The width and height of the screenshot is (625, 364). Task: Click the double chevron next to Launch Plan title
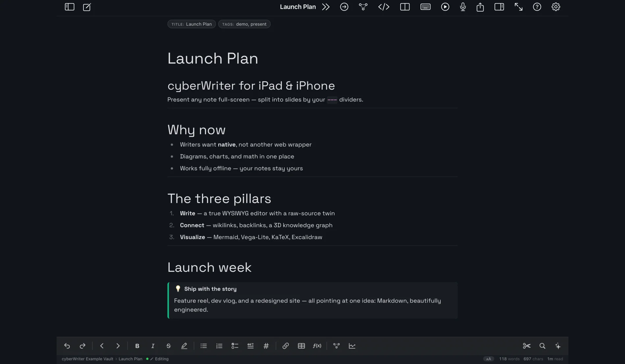pyautogui.click(x=326, y=7)
